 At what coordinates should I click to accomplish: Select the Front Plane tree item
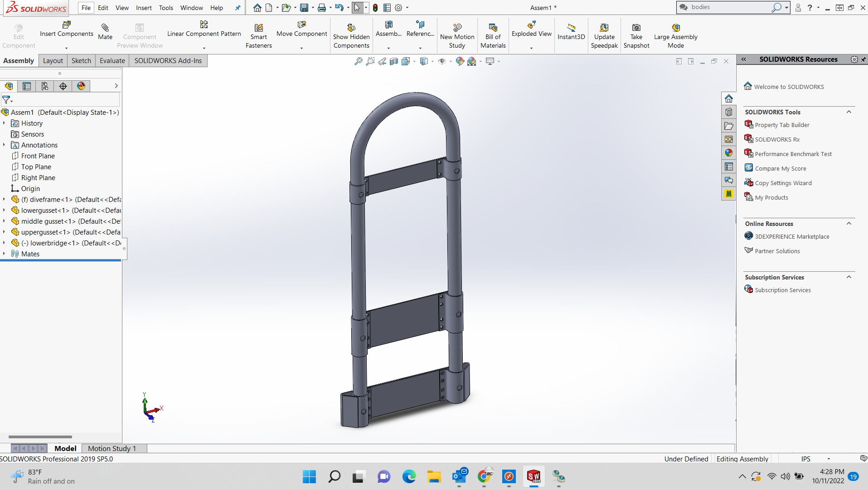pos(38,156)
